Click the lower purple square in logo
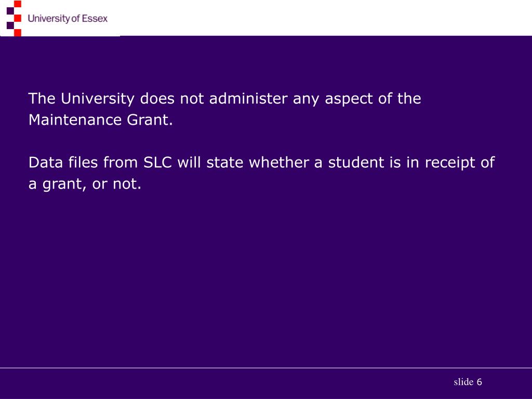 (x=10, y=25)
